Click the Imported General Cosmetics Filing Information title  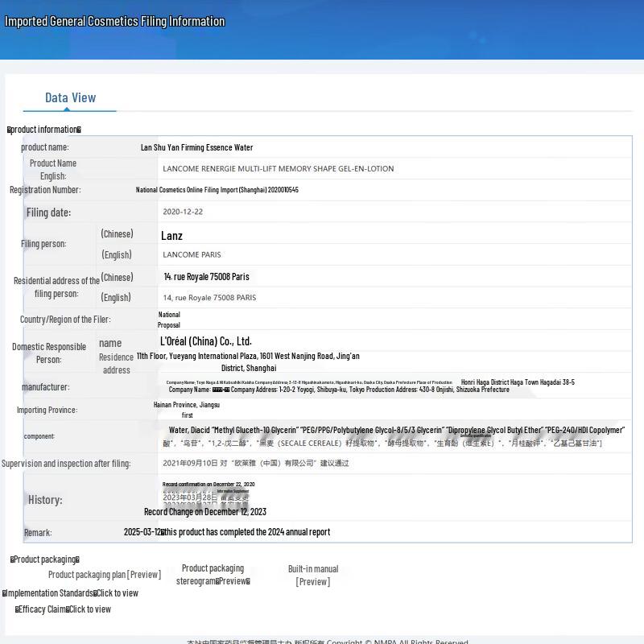[x=115, y=22]
